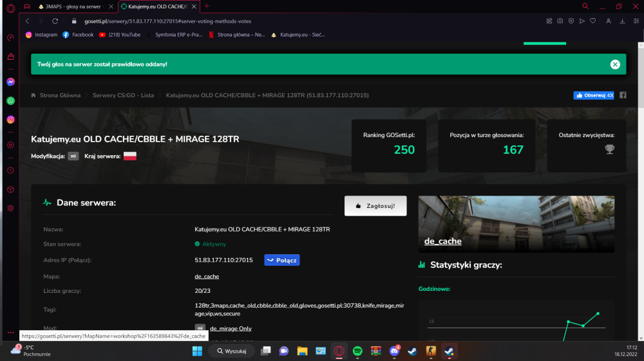The image size is (644, 361).
Task: Click the site security lock icon
Action: 74,21
